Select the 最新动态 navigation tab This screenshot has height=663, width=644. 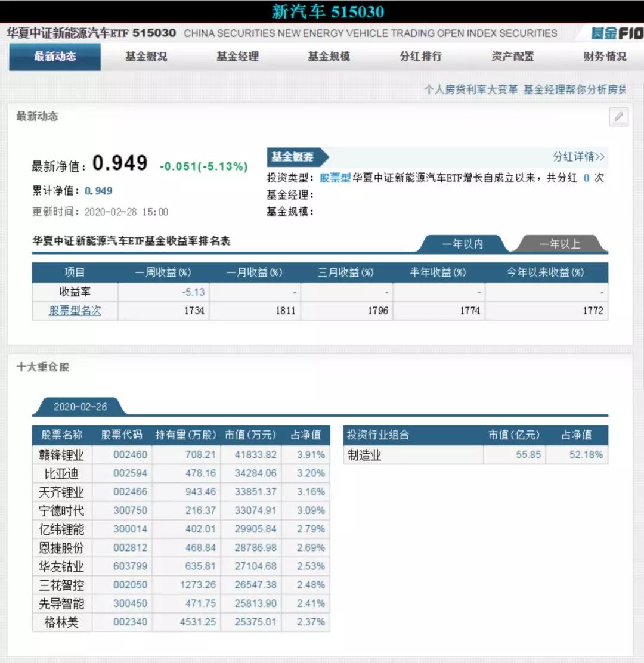pos(54,56)
